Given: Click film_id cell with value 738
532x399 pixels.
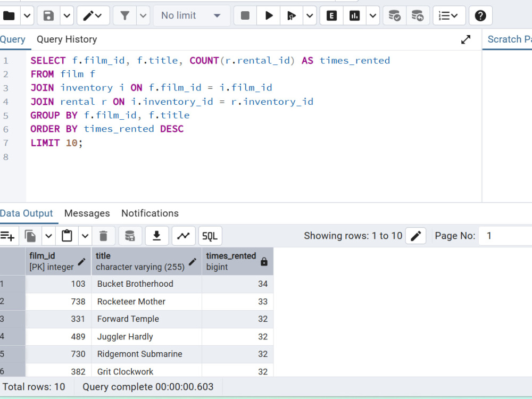Looking at the screenshot, I should 58,302.
